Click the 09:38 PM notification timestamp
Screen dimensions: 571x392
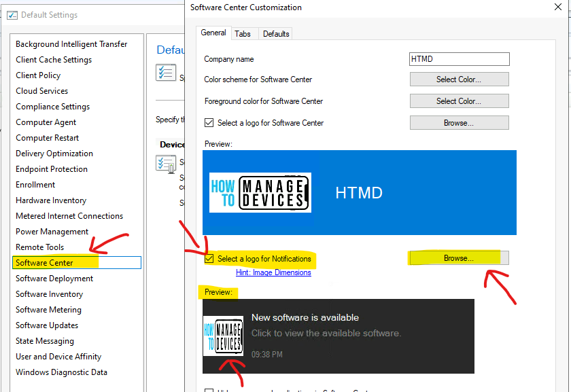tap(267, 355)
